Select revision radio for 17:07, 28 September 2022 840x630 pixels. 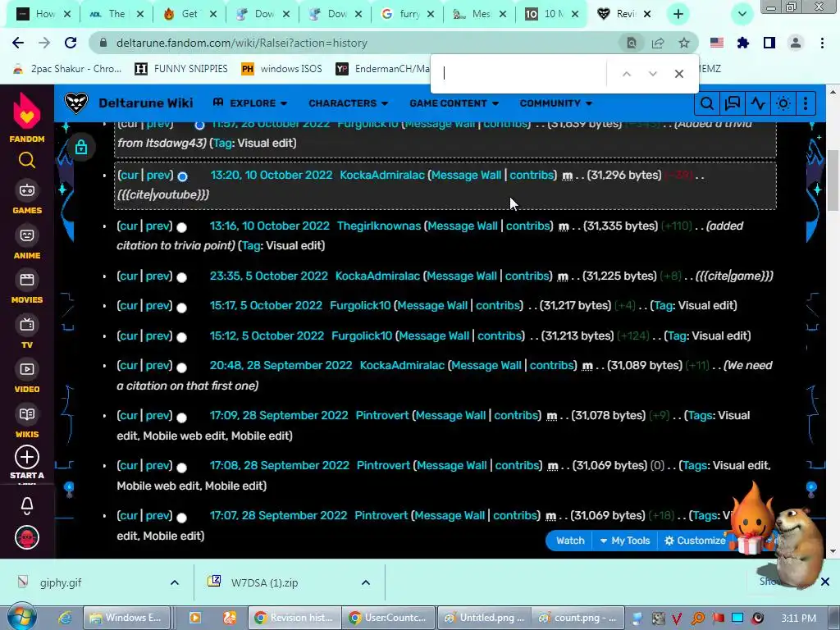(182, 518)
